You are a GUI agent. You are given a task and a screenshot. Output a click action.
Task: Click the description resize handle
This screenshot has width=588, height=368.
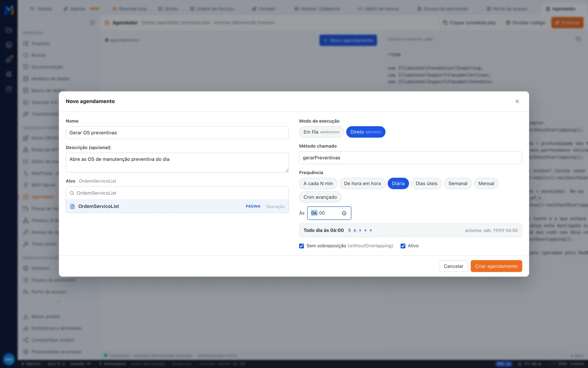(287, 170)
